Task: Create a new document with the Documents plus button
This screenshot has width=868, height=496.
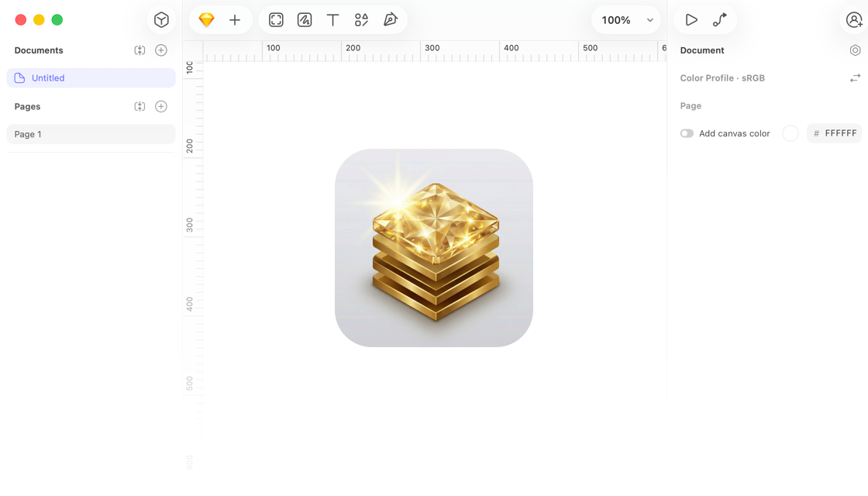Action: tap(161, 50)
